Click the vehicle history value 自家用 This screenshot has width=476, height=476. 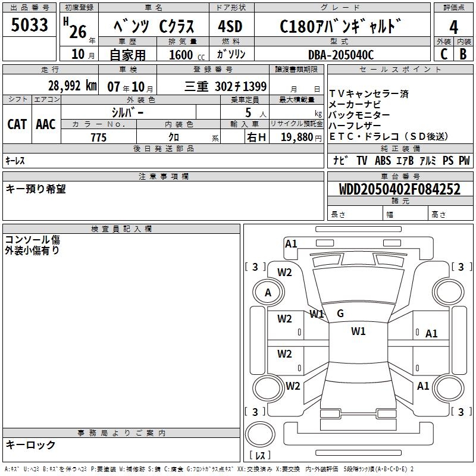coord(127,55)
